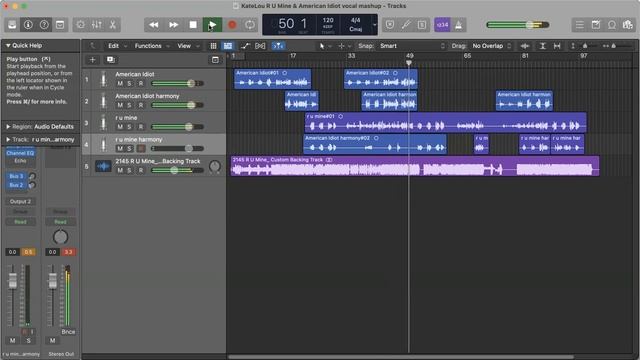Record-enable the r u mine track
640x360 pixels.
coord(141,127)
